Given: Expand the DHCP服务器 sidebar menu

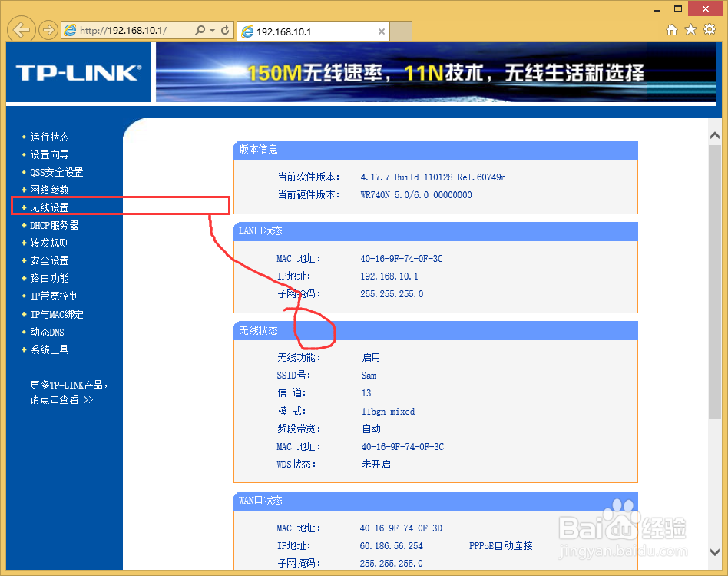Looking at the screenshot, I should [54, 225].
